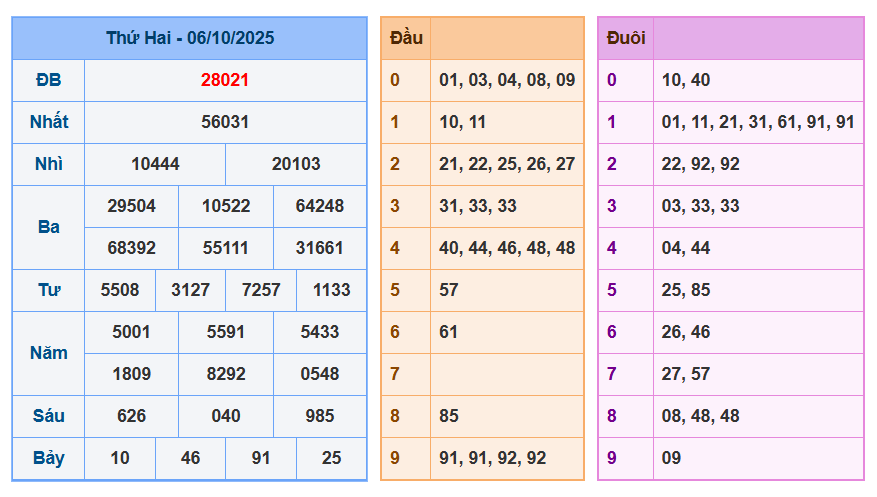Click the Thứ Hai - 06/10/2025 table header

point(190,38)
